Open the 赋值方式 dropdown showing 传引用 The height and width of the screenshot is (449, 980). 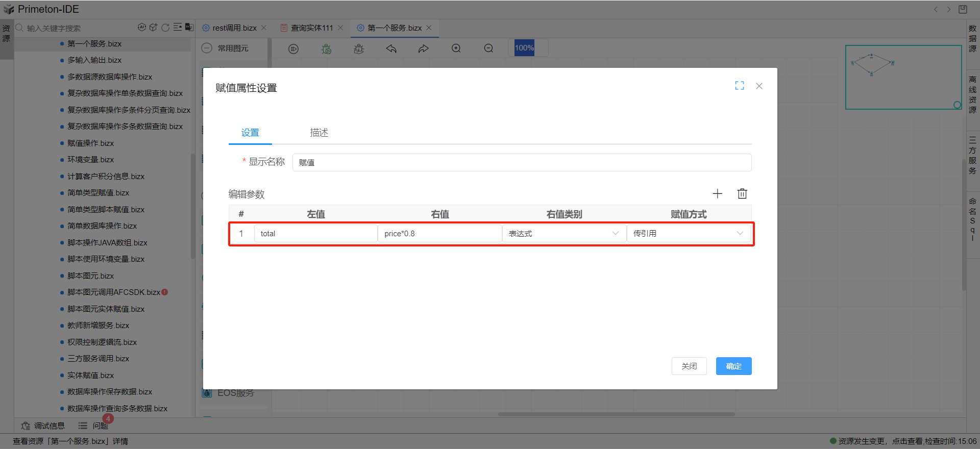coord(688,234)
